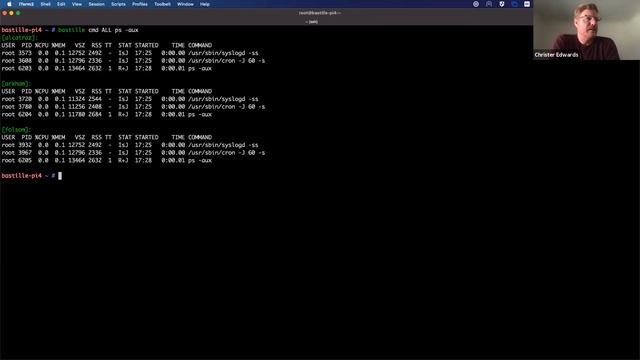Image resolution: width=640 pixels, height=360 pixels.
Task: Click the first circular status icon in menu bar
Action: (x=476, y=4)
